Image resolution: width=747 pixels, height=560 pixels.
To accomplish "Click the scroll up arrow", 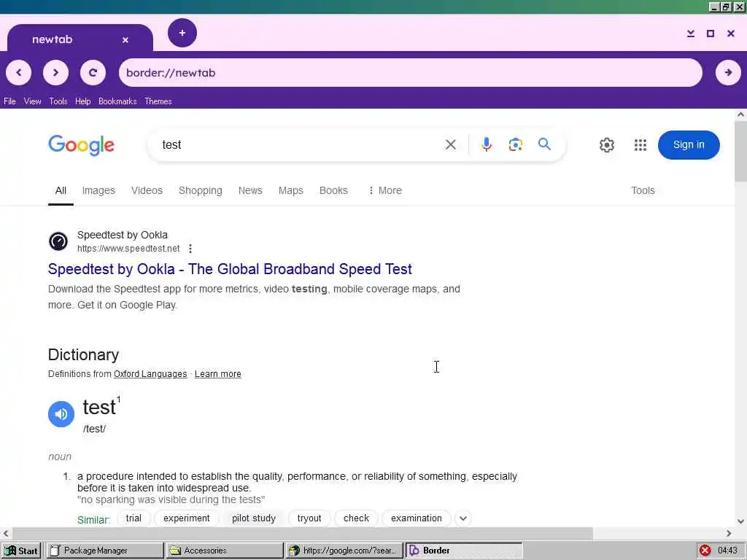I will [740, 114].
